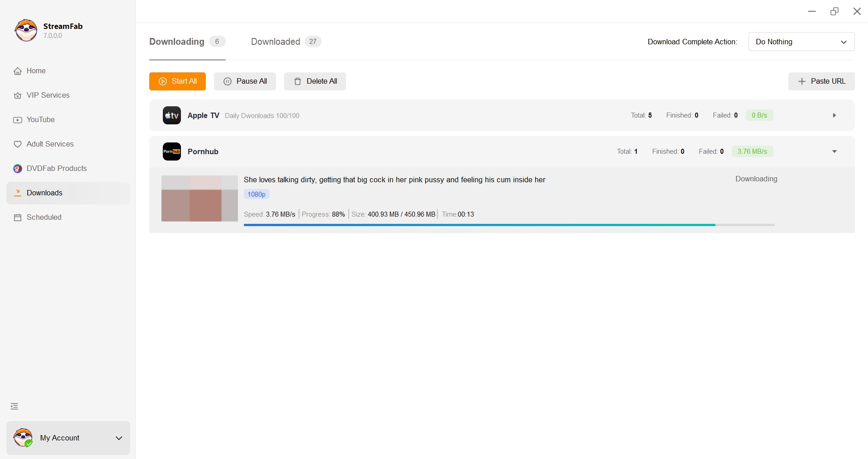Collapse the Pornhub download group
Image resolution: width=868 pixels, height=459 pixels.
point(834,151)
